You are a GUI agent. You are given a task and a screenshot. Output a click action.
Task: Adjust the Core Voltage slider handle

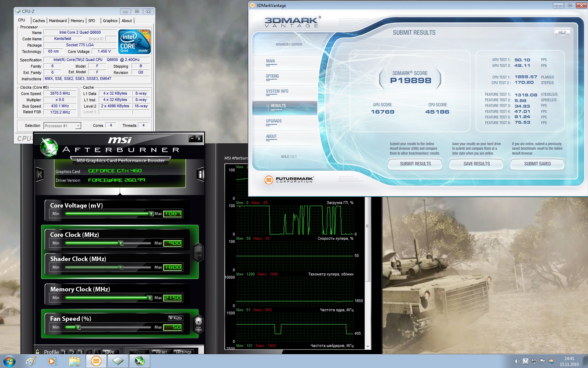click(x=151, y=213)
